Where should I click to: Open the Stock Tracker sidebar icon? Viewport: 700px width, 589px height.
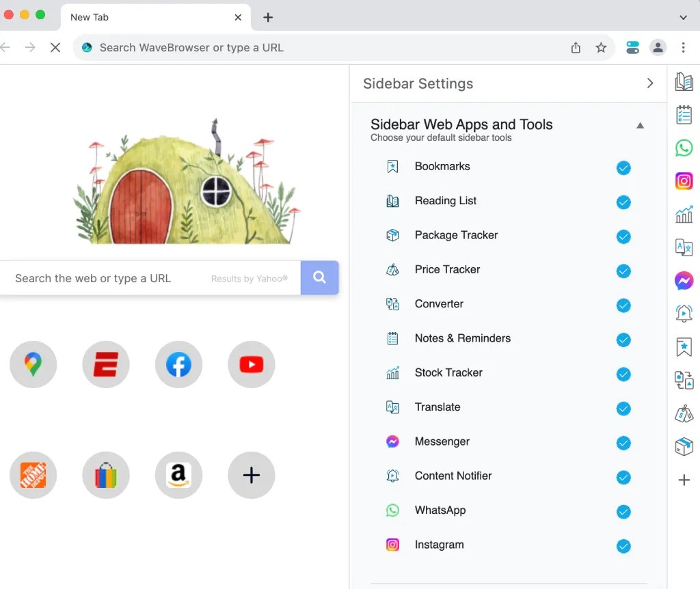pyautogui.click(x=684, y=214)
